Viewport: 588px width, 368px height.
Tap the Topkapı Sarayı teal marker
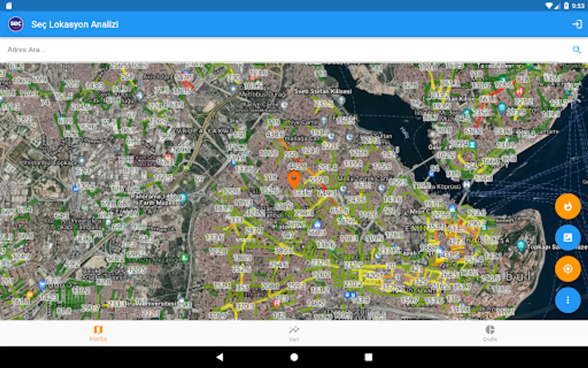coord(521,245)
